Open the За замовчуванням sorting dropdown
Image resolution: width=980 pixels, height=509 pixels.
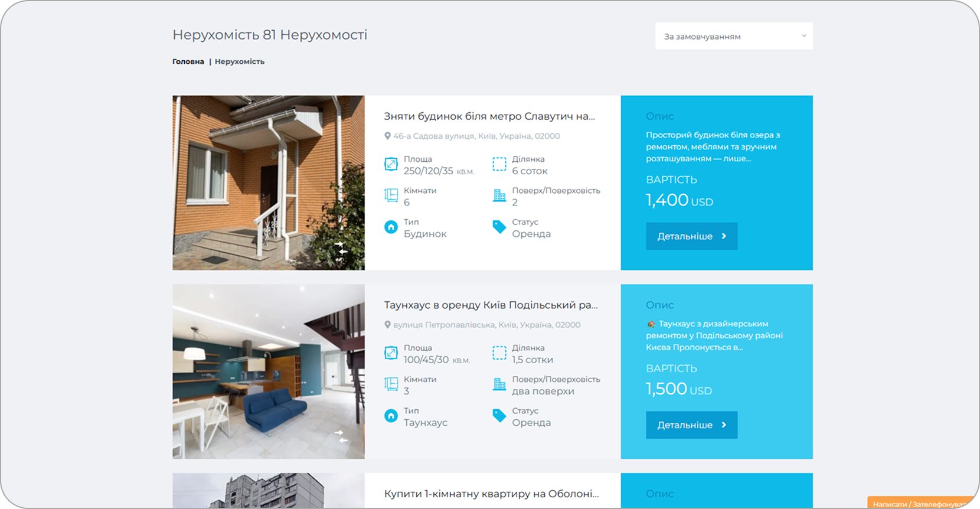[x=733, y=36]
